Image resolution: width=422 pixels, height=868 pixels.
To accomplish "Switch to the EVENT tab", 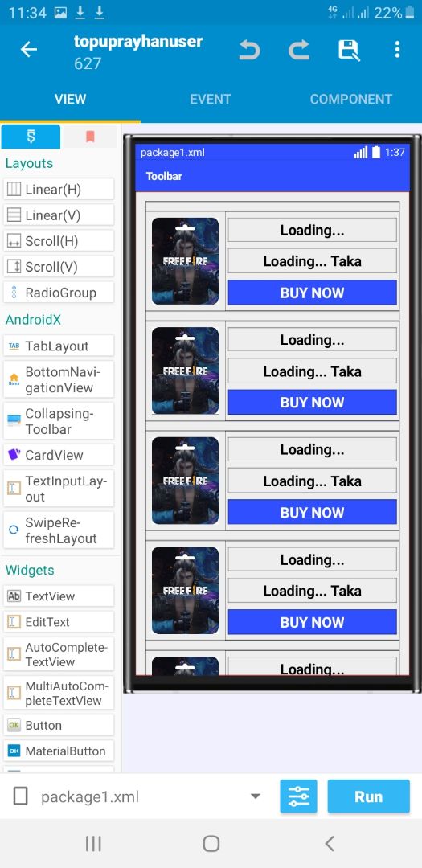I will 211,99.
